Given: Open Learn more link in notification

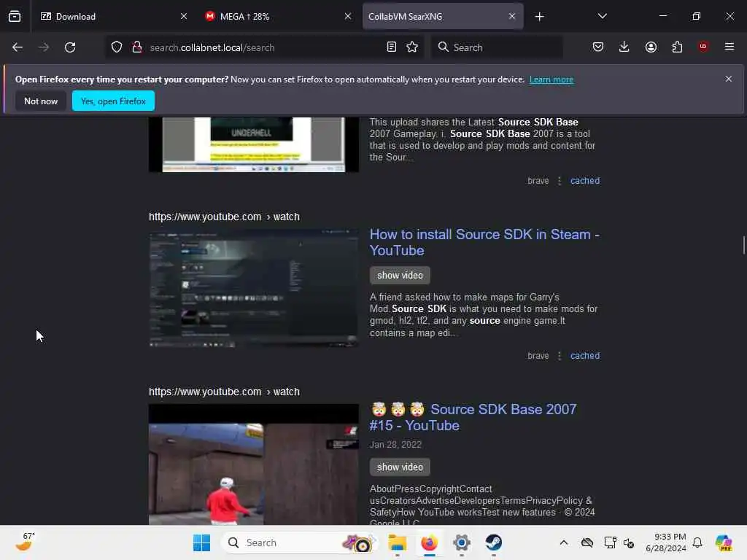Looking at the screenshot, I should 551,79.
